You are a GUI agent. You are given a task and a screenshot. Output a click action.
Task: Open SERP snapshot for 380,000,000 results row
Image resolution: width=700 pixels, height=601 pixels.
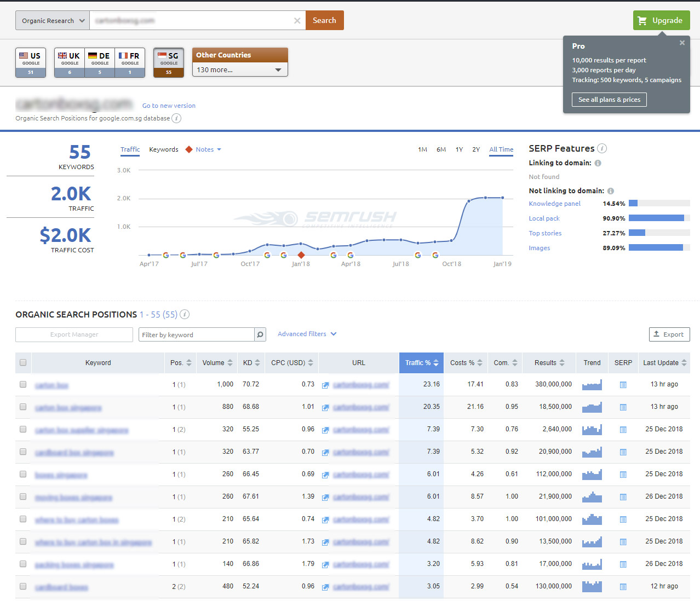(623, 385)
